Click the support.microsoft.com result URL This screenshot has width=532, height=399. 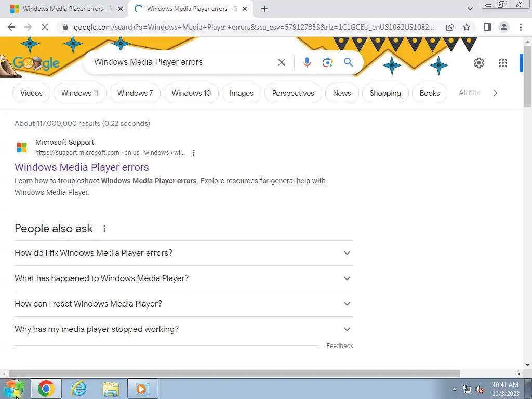pyautogui.click(x=110, y=153)
